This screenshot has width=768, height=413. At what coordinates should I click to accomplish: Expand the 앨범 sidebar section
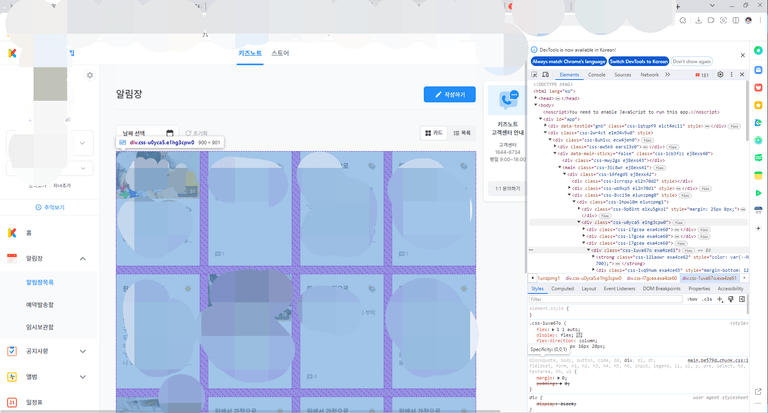point(82,377)
